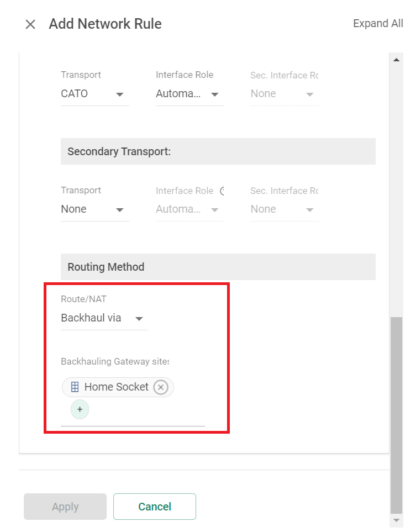
Task: Collapse the Secondary Transport section header
Action: click(x=218, y=151)
